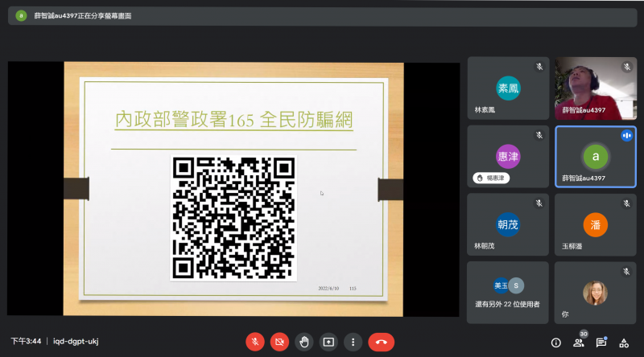This screenshot has width=644, height=357.
Task: Turn on the camera with the red video button
Action: [x=279, y=342]
